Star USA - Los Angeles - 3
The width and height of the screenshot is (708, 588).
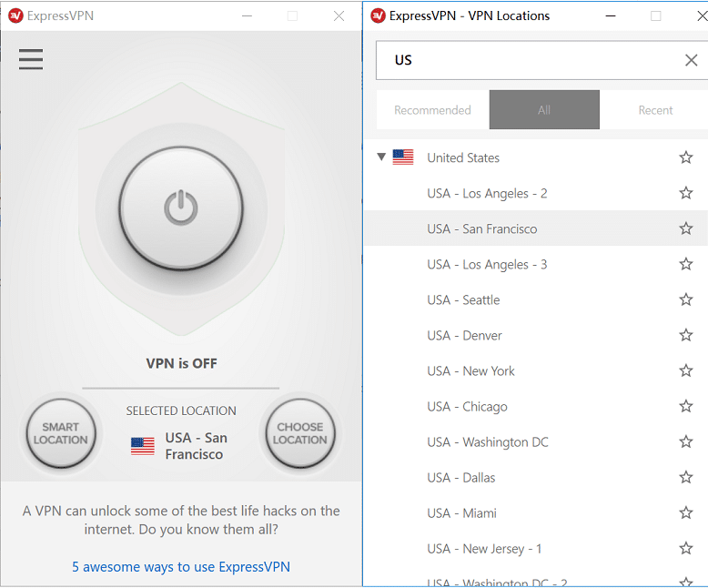(686, 264)
